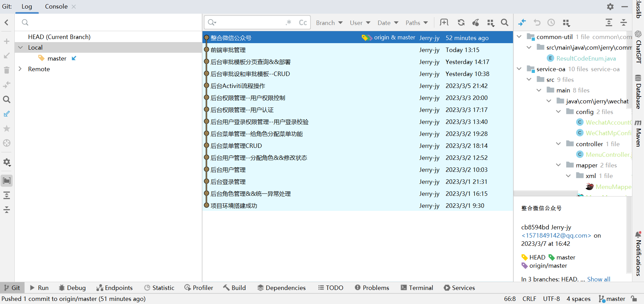This screenshot has height=304, width=644.
Task: Open the Terminal tool window tab
Action: click(x=417, y=288)
